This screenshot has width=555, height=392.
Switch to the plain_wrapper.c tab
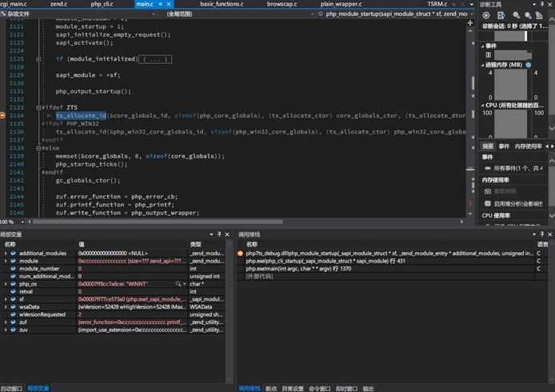click(x=341, y=4)
